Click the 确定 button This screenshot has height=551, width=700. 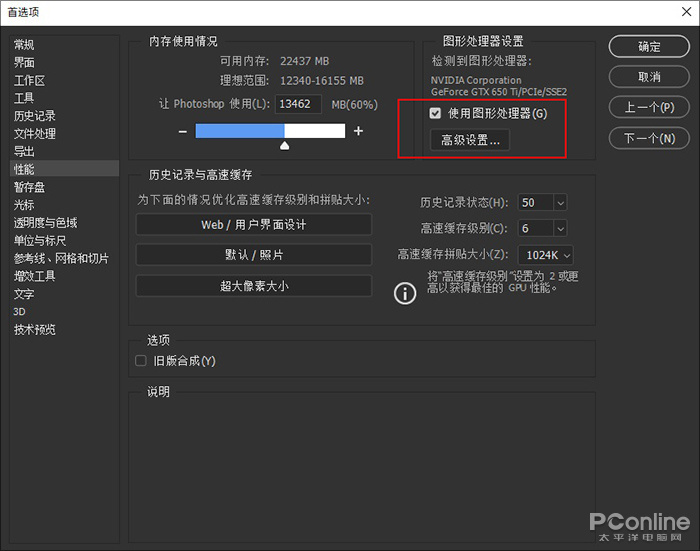pos(649,46)
